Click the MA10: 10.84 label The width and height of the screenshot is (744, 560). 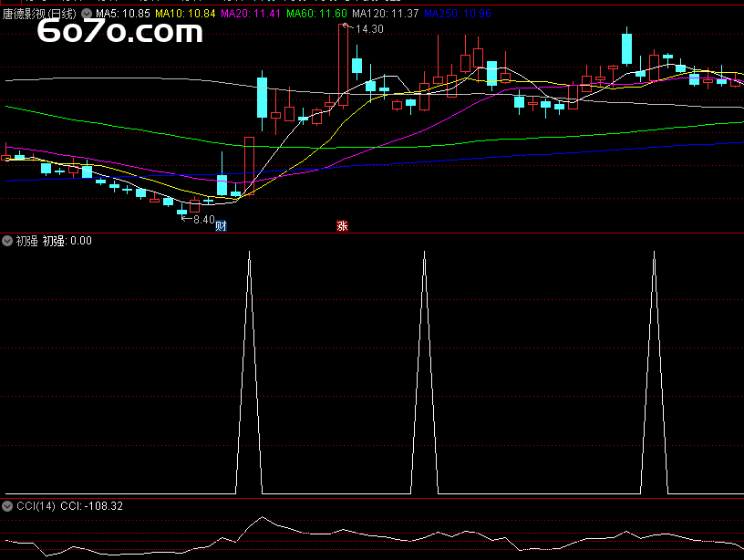[x=185, y=14]
